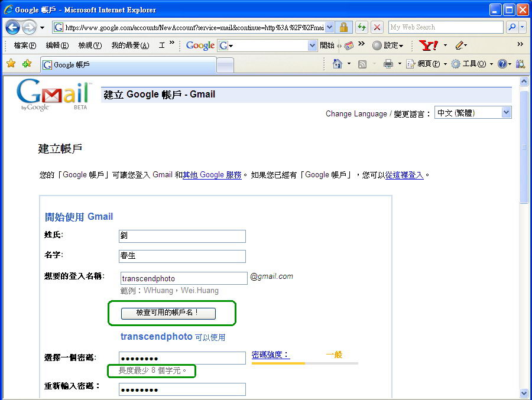Image resolution: width=532 pixels, height=400 pixels.
Task: Expand the hidden menu bar items chevron
Action: [x=172, y=43]
